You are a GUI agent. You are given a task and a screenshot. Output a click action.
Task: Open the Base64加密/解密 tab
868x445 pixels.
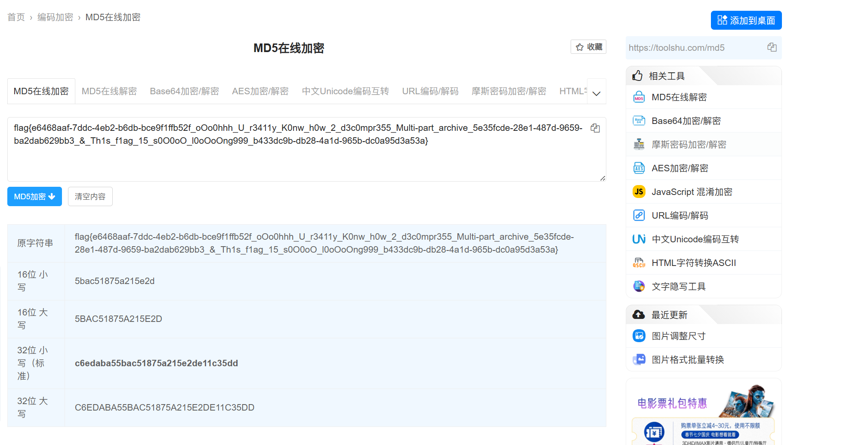(x=184, y=91)
